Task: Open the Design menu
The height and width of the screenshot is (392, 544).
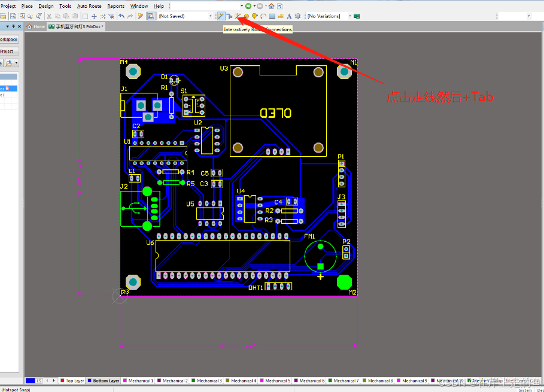Action: 46,6
